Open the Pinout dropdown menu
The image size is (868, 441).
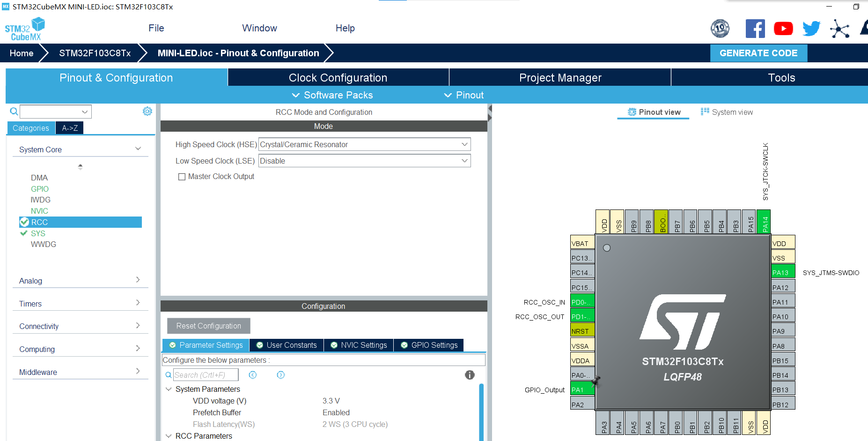(x=464, y=95)
